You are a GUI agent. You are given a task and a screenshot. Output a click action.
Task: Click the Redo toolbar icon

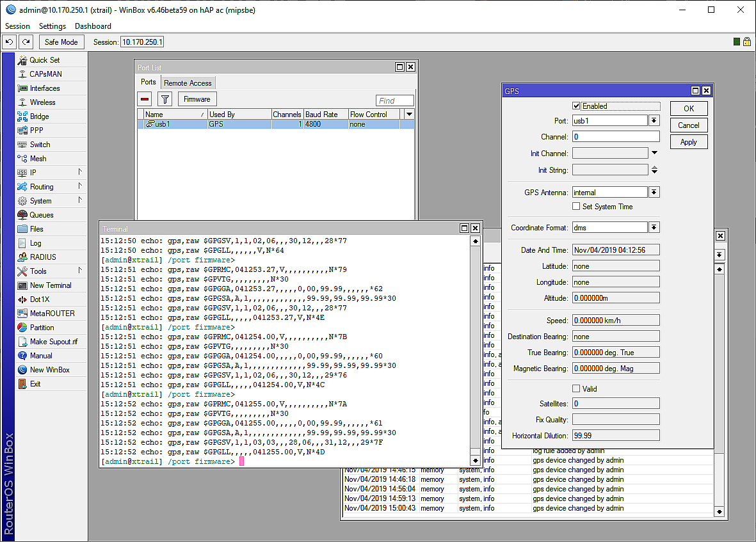[x=26, y=42]
